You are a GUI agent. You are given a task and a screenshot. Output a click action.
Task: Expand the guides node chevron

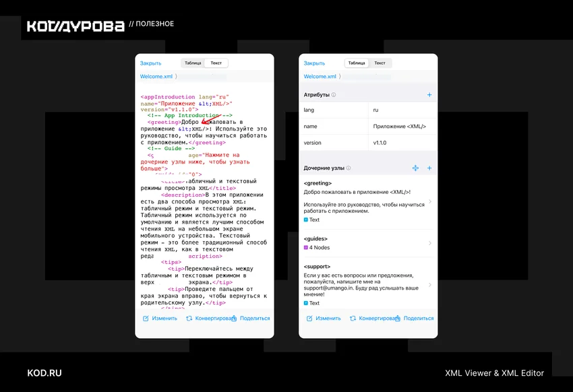[430, 243]
